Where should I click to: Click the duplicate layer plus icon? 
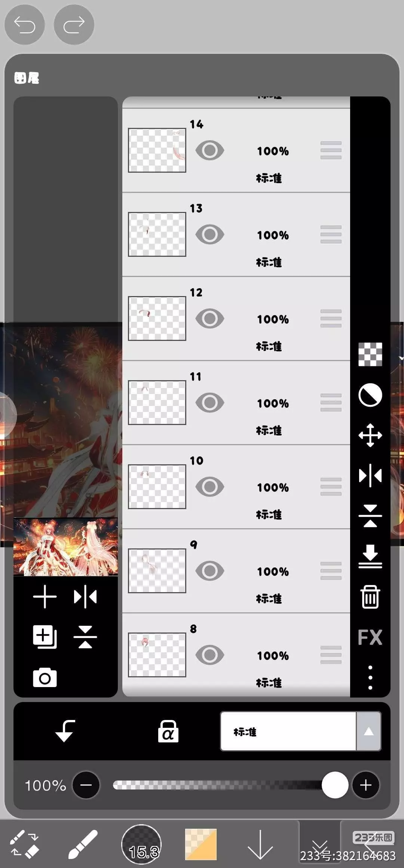[x=45, y=637]
